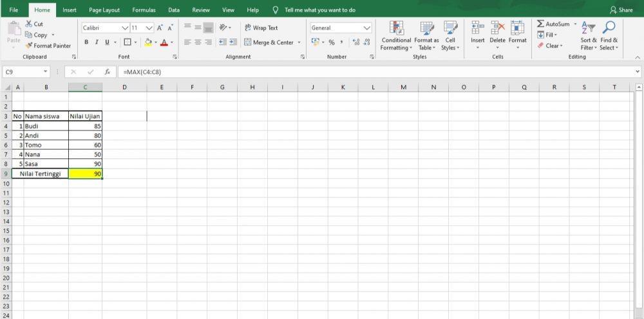Screen dimensions: 644x319
Task: Click Tell me what you want to do
Action: [320, 10]
